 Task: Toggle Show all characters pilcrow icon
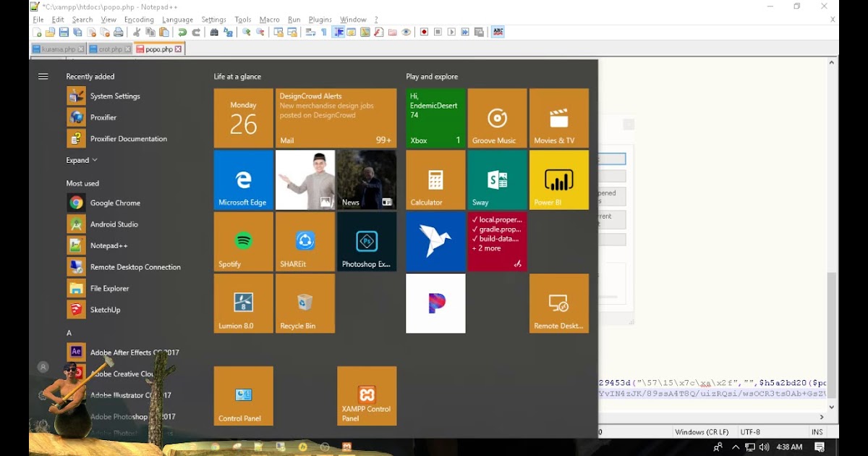point(324,32)
